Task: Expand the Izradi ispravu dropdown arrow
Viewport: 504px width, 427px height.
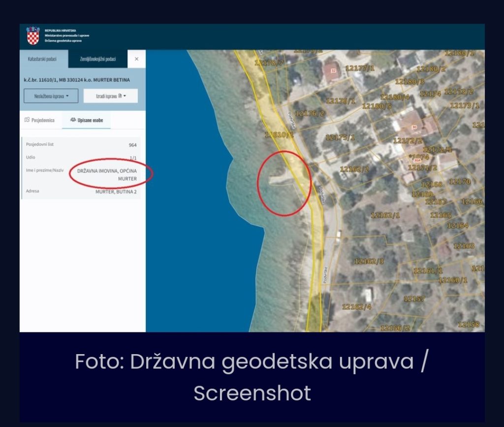Action: (125, 97)
